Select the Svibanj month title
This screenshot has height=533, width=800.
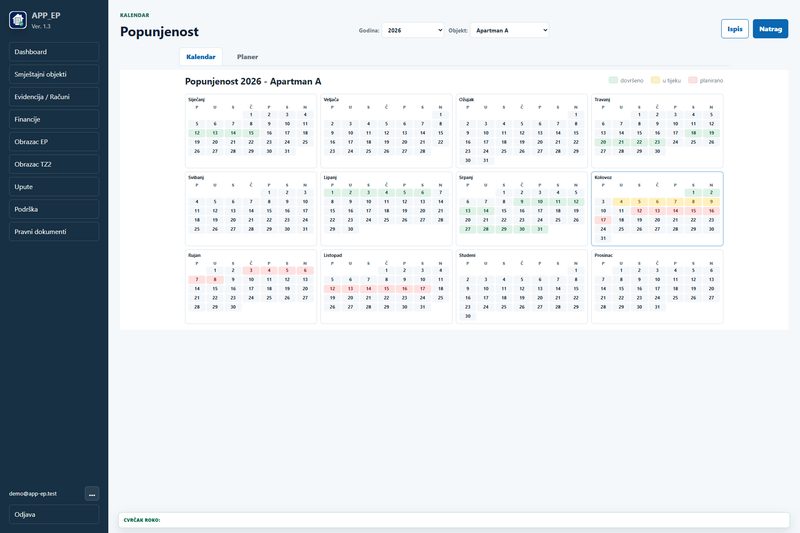tap(196, 177)
